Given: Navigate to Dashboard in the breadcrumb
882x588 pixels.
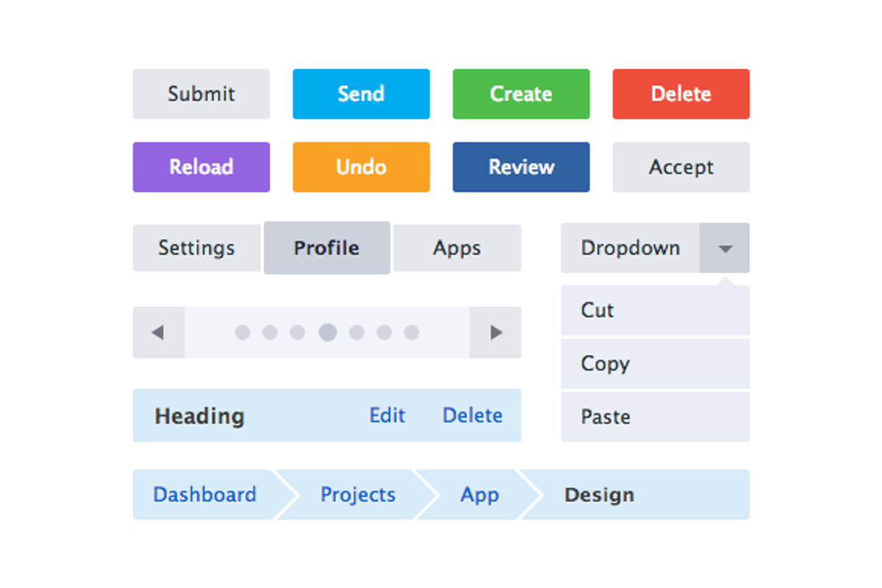Looking at the screenshot, I should pyautogui.click(x=204, y=495).
